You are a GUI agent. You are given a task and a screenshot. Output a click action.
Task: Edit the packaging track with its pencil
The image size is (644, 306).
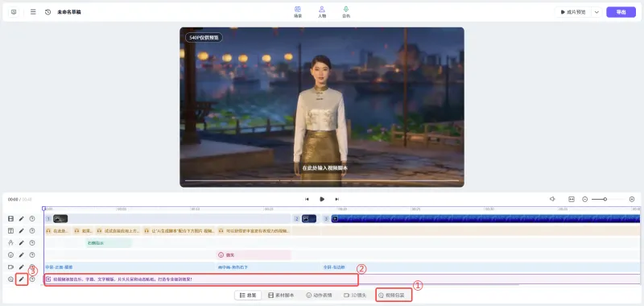[22, 279]
